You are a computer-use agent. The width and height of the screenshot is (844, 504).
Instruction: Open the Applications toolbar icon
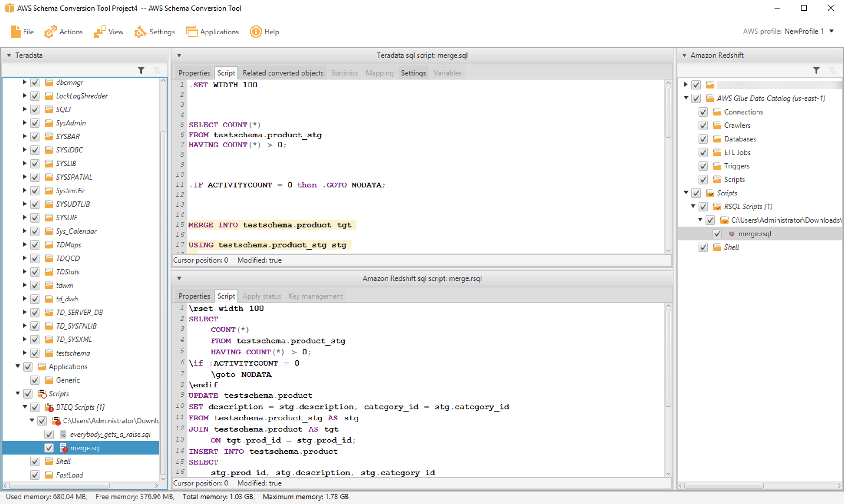[x=191, y=31]
